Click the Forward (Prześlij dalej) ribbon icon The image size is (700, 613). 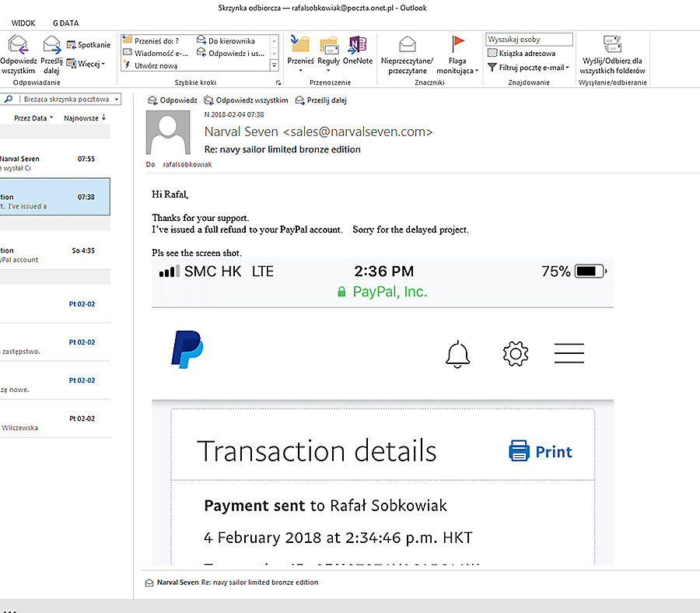52,45
